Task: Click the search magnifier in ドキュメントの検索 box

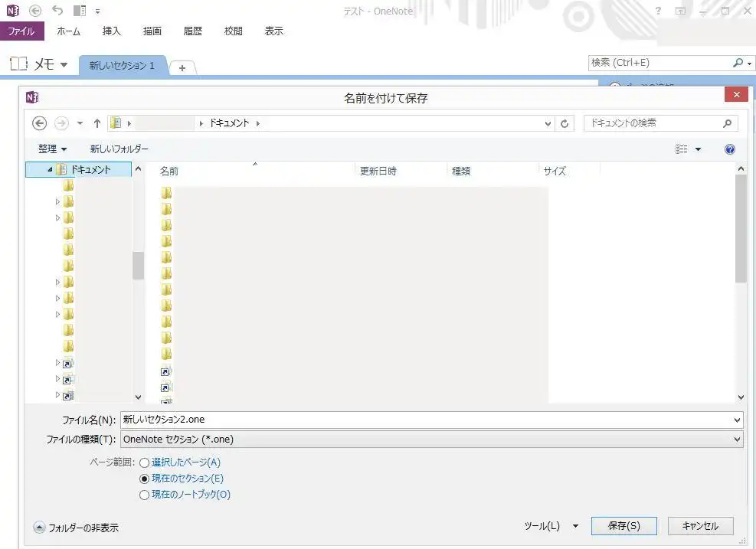Action: [x=727, y=123]
